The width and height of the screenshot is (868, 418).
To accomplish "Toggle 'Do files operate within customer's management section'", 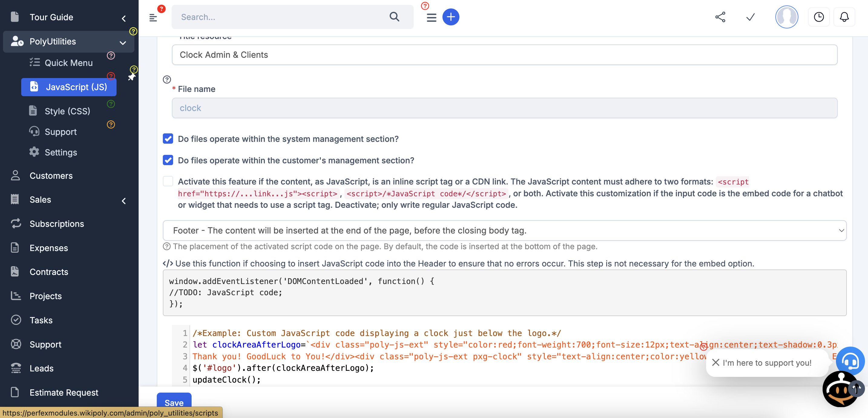I will (x=168, y=160).
